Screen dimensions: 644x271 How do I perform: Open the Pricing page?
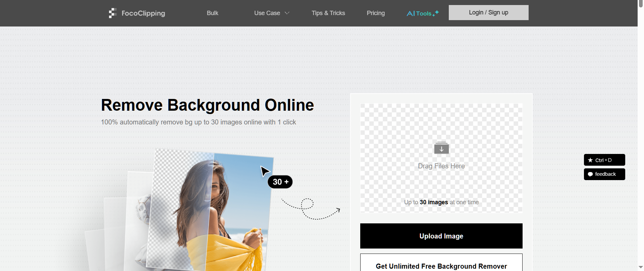(376, 13)
